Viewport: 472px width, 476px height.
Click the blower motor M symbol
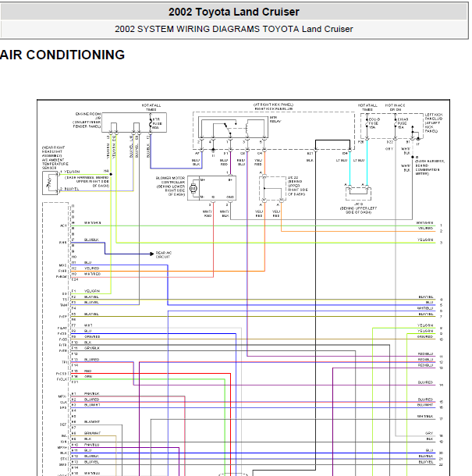click(x=193, y=189)
